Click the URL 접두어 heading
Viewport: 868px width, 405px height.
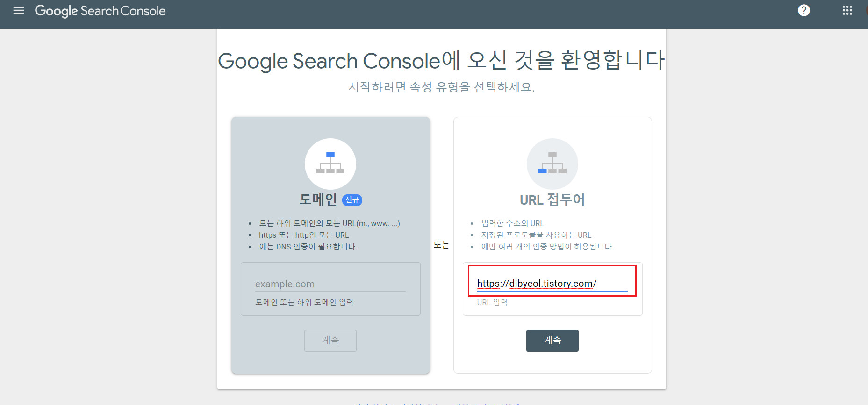552,200
